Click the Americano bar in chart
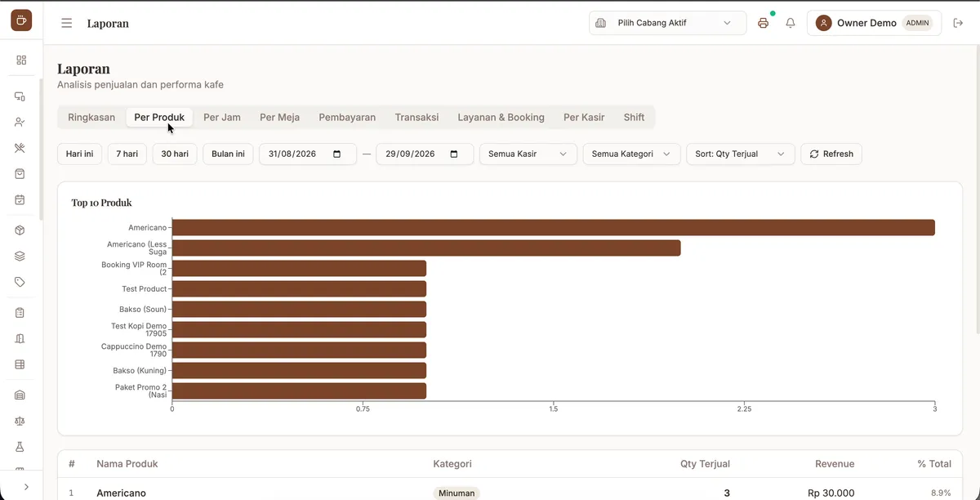Image resolution: width=980 pixels, height=500 pixels. (553, 227)
